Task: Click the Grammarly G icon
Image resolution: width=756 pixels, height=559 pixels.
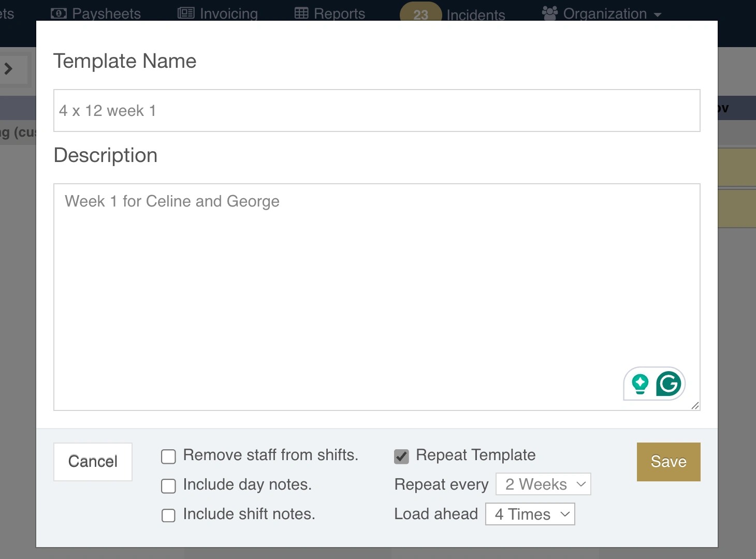Action: 668,384
